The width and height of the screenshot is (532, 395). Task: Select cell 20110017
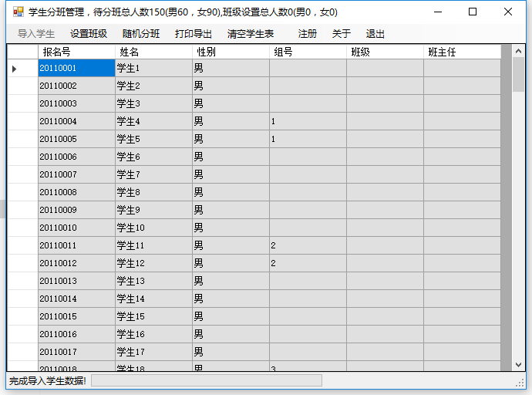[76, 352]
